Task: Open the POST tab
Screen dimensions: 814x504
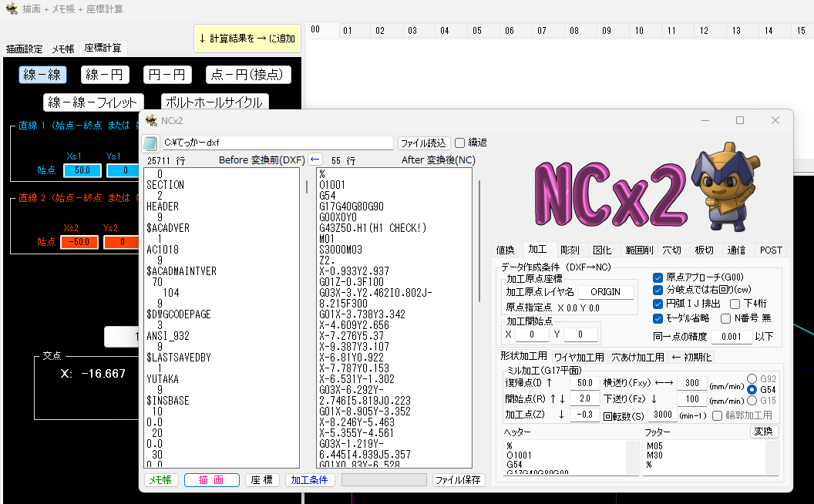Action: point(770,250)
